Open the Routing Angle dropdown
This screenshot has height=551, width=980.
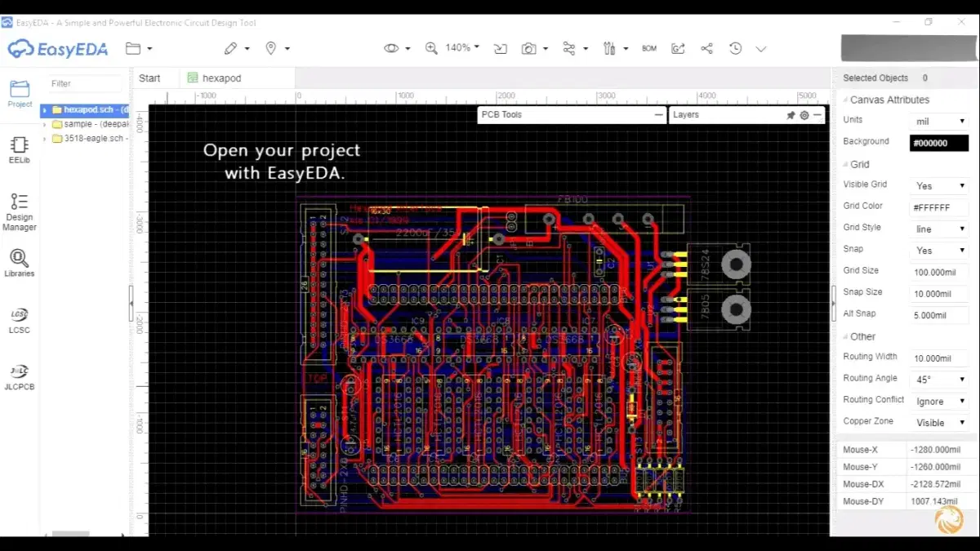click(939, 380)
